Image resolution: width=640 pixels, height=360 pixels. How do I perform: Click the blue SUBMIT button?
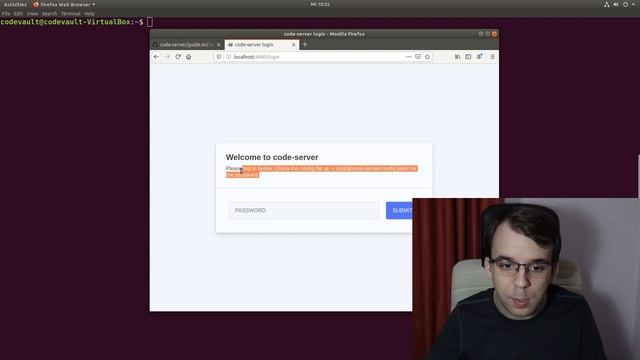click(x=399, y=210)
